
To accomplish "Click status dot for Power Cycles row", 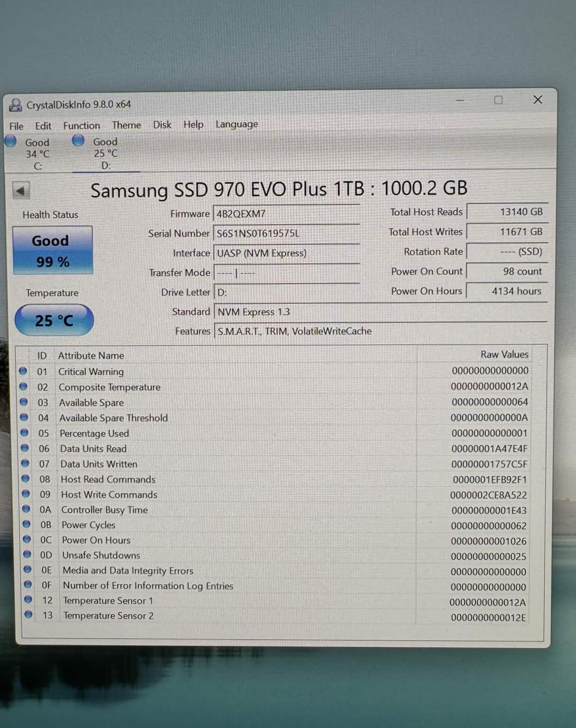I will click(x=27, y=524).
